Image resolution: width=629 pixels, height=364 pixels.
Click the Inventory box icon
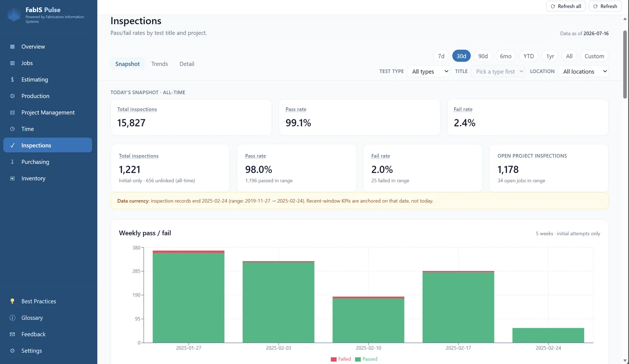12,179
